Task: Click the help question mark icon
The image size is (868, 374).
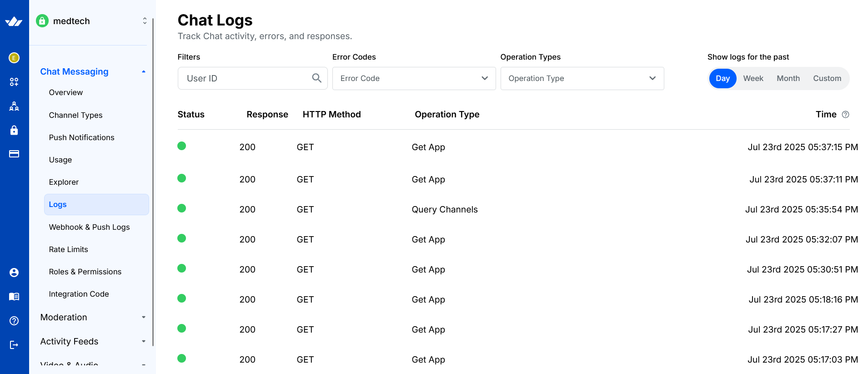Action: [14, 321]
